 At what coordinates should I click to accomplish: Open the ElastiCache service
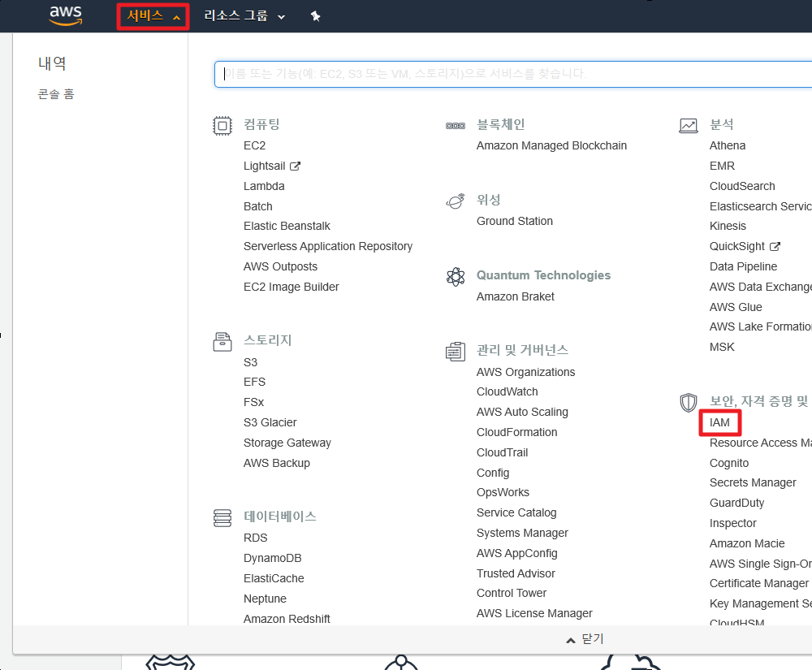274,578
